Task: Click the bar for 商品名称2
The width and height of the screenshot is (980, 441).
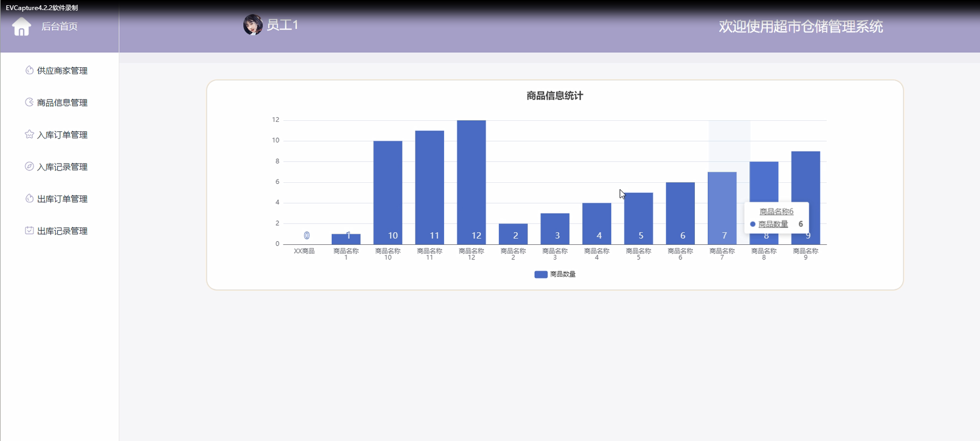Action: coord(513,234)
